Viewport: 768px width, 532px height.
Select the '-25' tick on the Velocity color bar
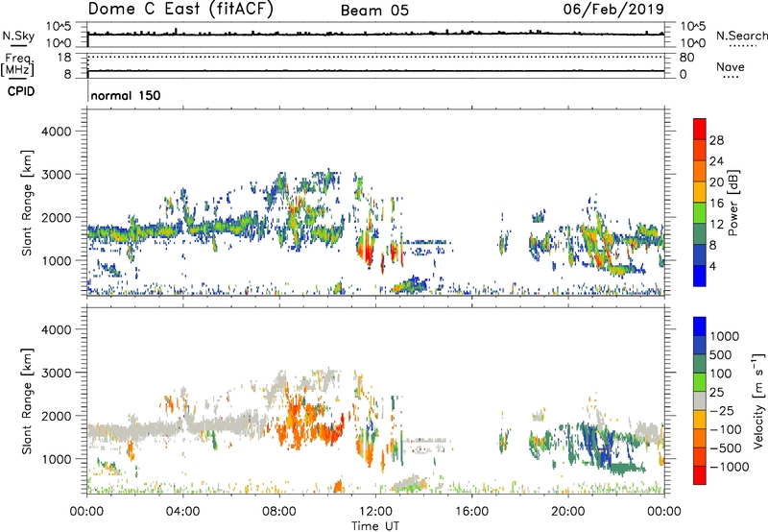click(x=722, y=410)
